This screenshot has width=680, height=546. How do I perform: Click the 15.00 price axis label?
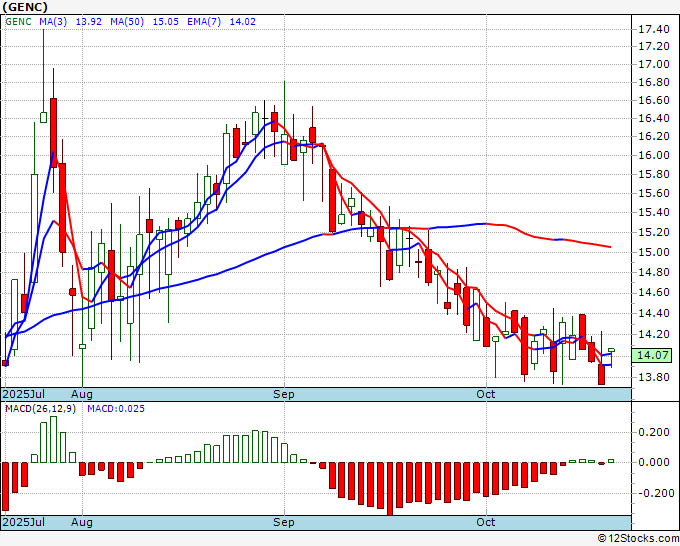653,252
